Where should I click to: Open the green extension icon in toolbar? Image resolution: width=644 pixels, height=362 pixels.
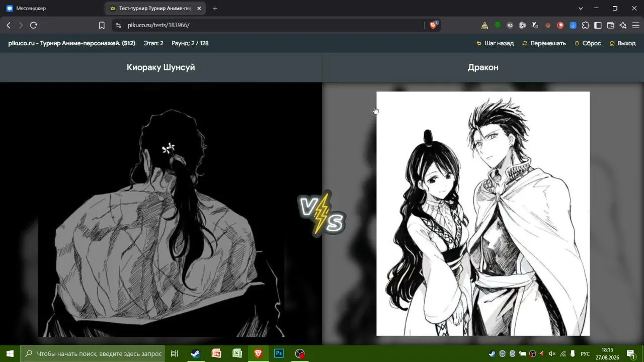[x=497, y=25]
